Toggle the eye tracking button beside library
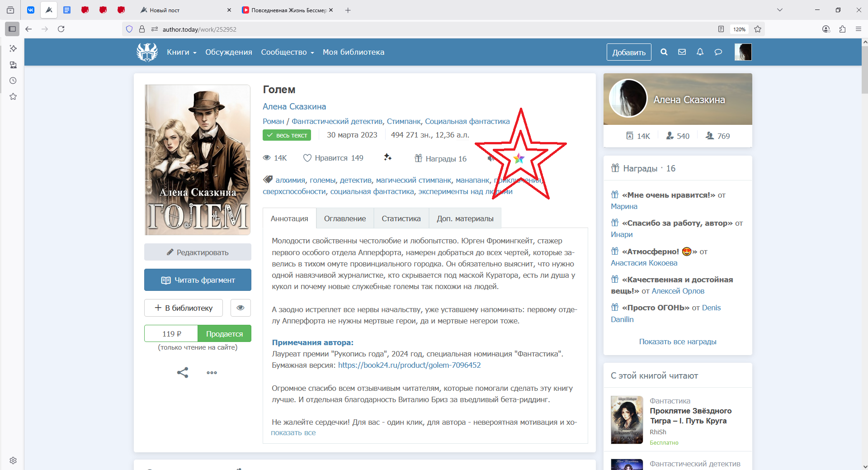The width and height of the screenshot is (868, 470). tap(241, 308)
